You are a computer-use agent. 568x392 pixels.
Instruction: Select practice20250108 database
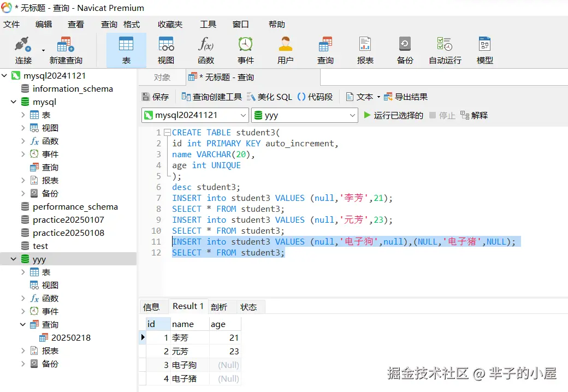[68, 233]
